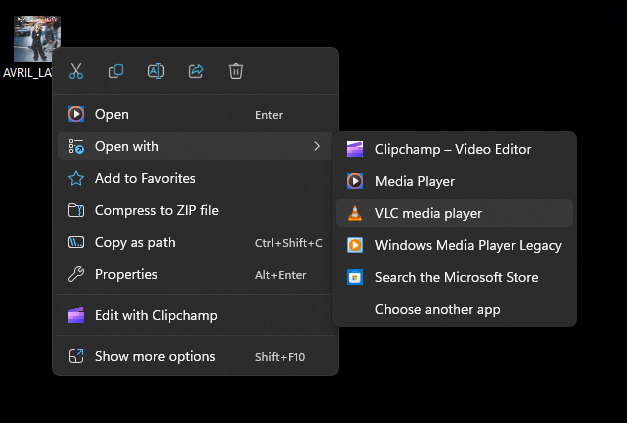627x423 pixels.
Task: Click the Edit with Clipchamp icon
Action: 76,315
